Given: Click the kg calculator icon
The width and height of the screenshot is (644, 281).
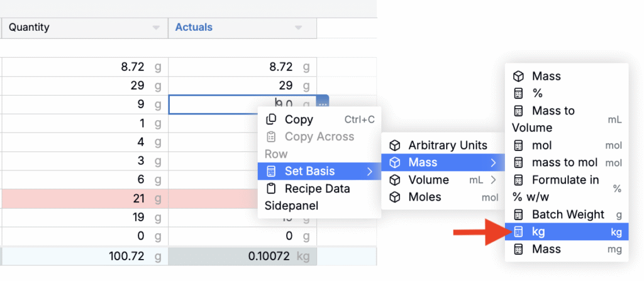Looking at the screenshot, I should tap(519, 231).
